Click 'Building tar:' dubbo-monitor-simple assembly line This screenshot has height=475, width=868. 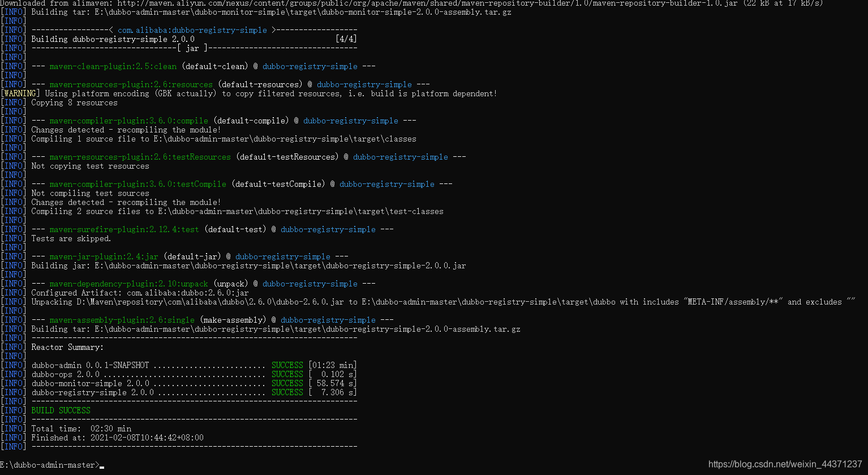point(271,12)
